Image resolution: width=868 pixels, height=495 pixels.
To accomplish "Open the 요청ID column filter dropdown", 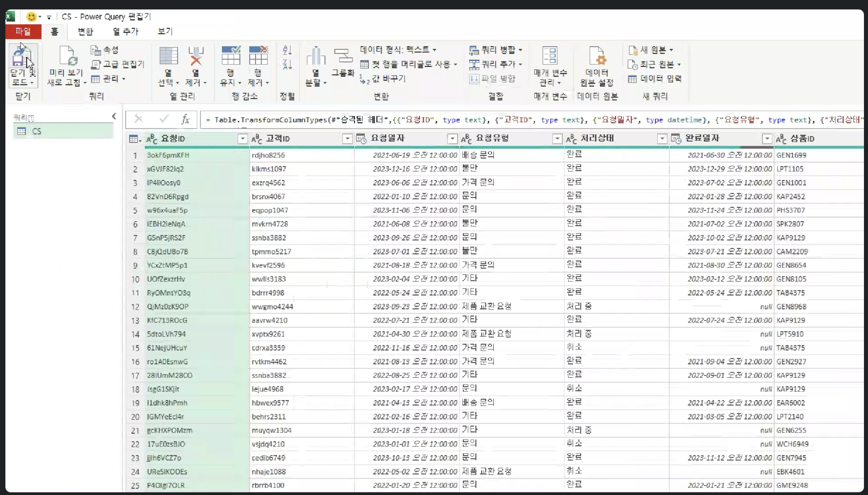I will (242, 139).
